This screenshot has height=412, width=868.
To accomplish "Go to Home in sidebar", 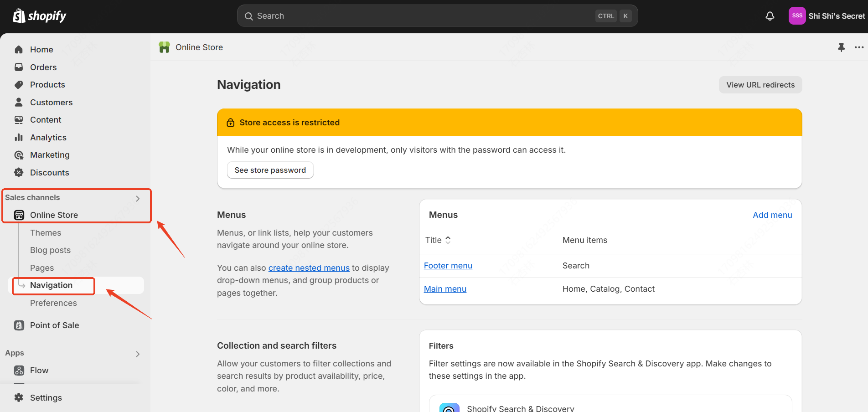I will point(41,50).
